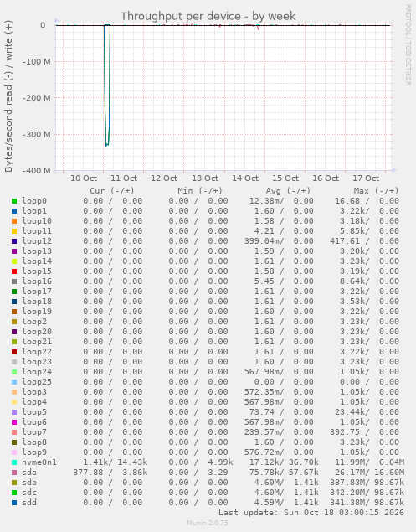Screen dimensions: 416x532
Task: Click the 'loop20' legend label
Action: pos(37,332)
